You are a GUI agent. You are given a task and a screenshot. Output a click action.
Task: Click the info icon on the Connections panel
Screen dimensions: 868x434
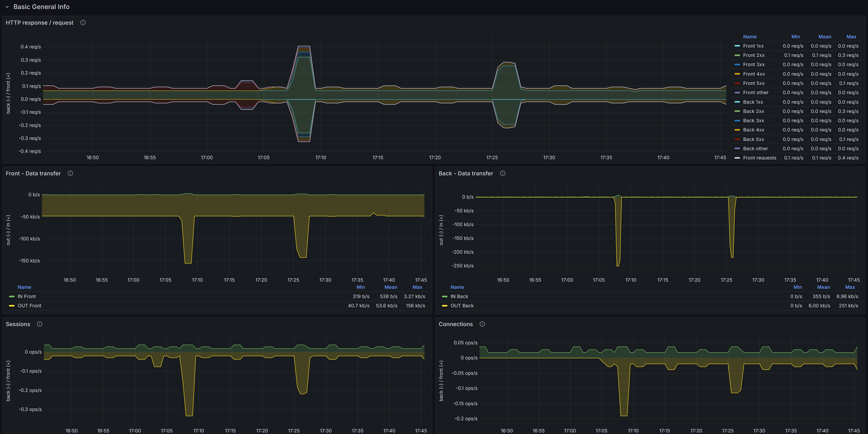coord(482,324)
